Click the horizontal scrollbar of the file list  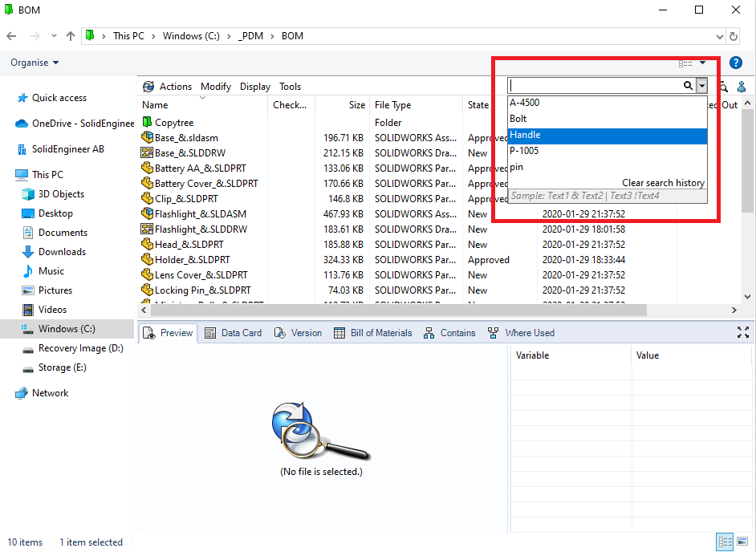(393, 310)
